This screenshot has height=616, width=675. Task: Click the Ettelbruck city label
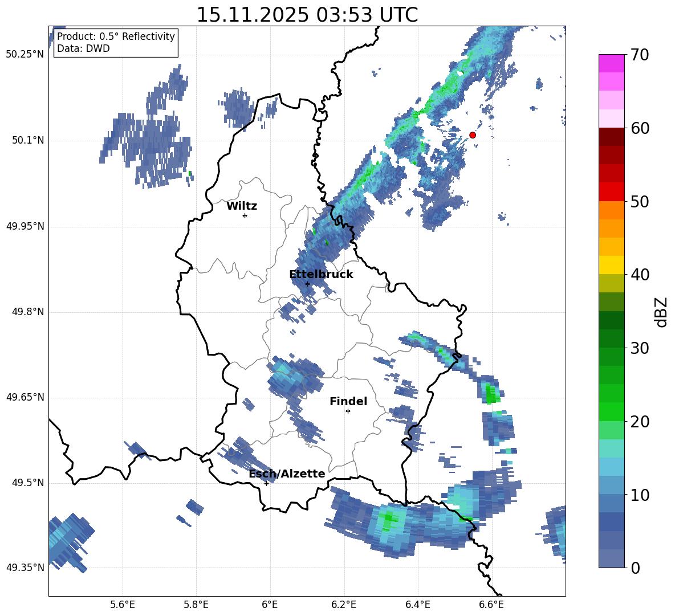coord(321,275)
